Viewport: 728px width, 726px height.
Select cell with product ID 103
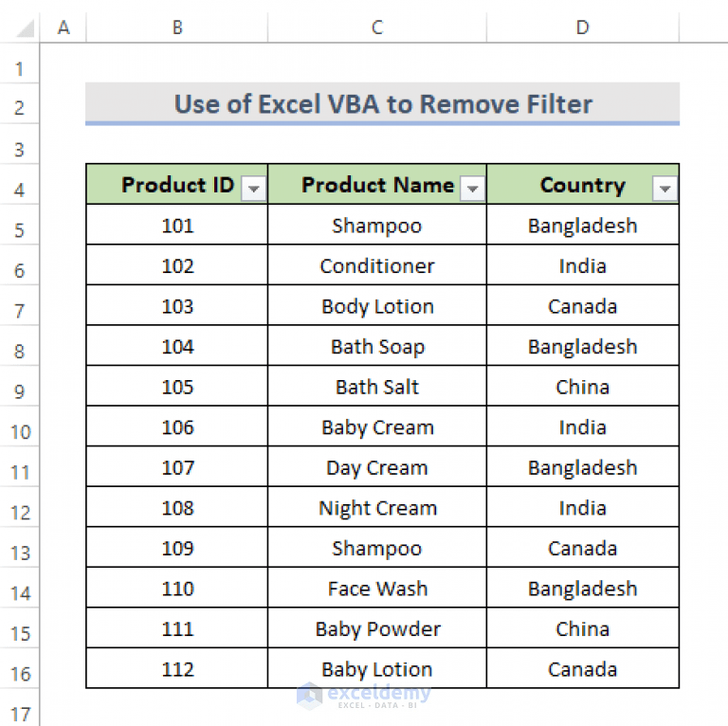(177, 306)
